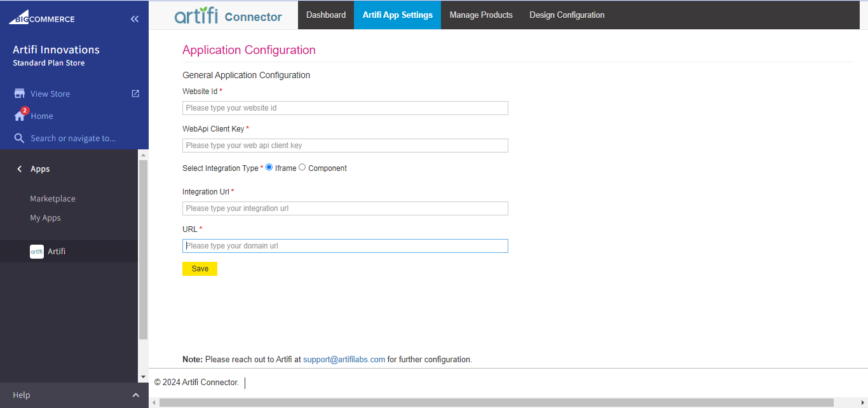Click the Artifi app icon in sidebar

point(37,252)
